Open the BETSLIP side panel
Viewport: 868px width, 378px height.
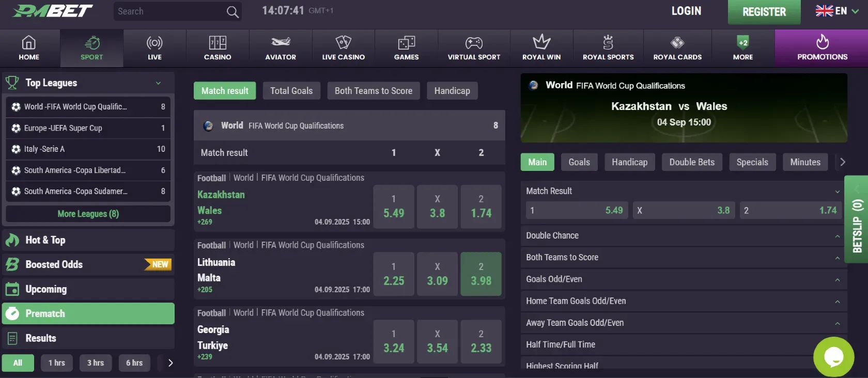857,219
